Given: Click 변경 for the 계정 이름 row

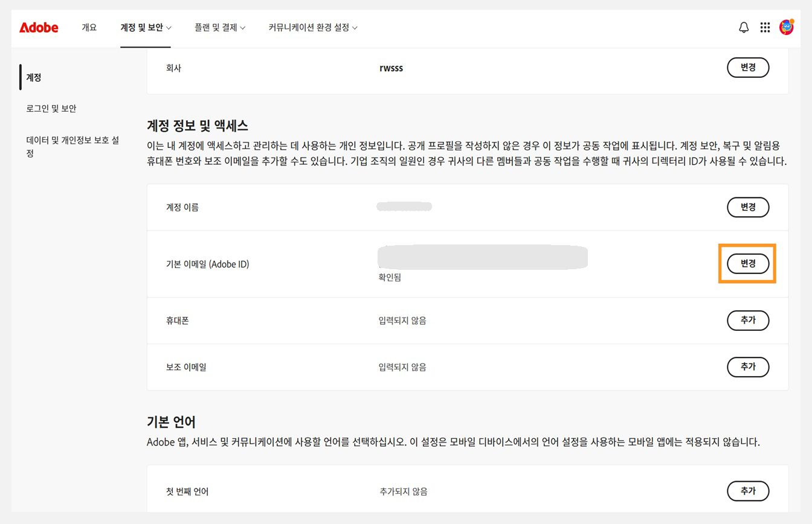Looking at the screenshot, I should (x=748, y=207).
